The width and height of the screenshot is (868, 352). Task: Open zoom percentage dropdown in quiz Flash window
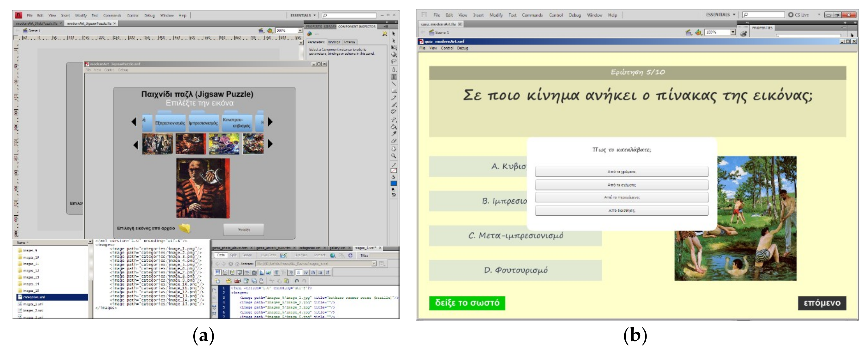(733, 32)
